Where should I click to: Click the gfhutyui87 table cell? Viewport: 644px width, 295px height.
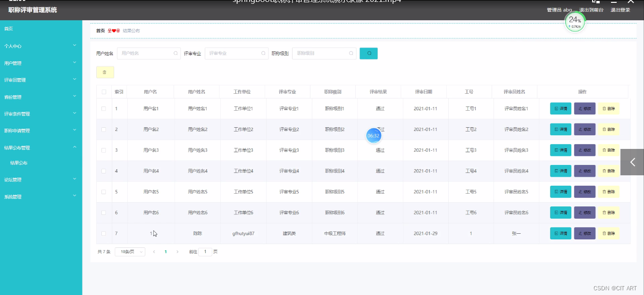tap(243, 233)
